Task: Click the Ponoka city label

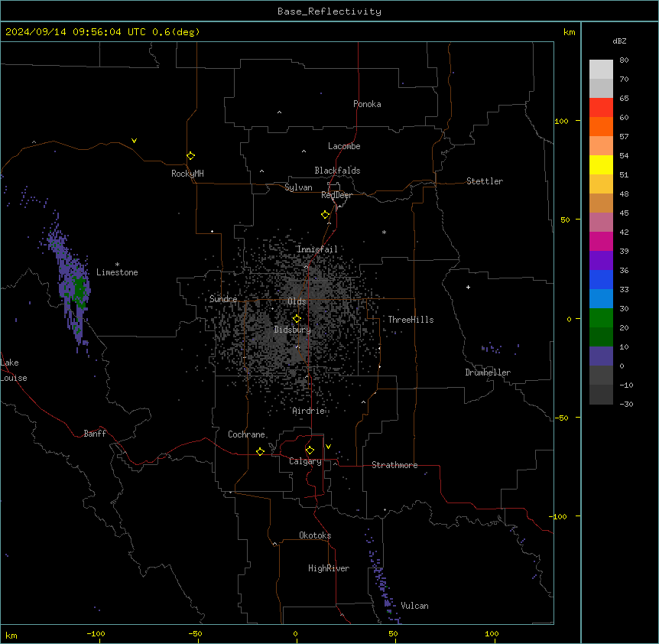Action: (367, 104)
